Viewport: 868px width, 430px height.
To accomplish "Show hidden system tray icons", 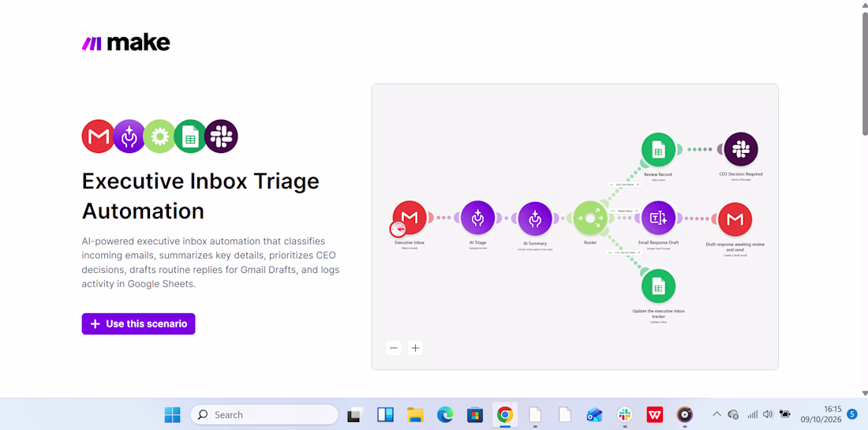I will coord(716,414).
